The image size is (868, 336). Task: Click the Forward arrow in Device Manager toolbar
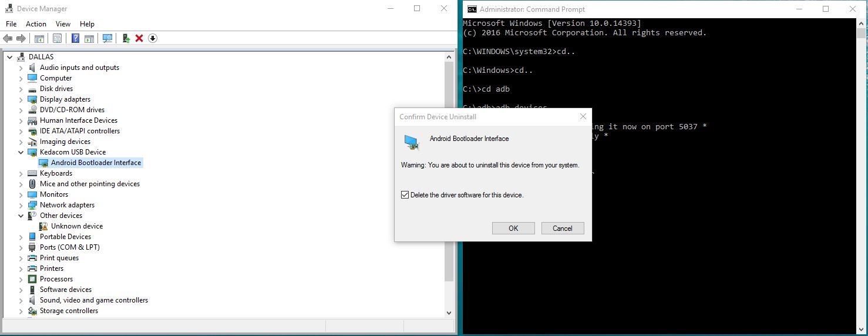point(21,38)
